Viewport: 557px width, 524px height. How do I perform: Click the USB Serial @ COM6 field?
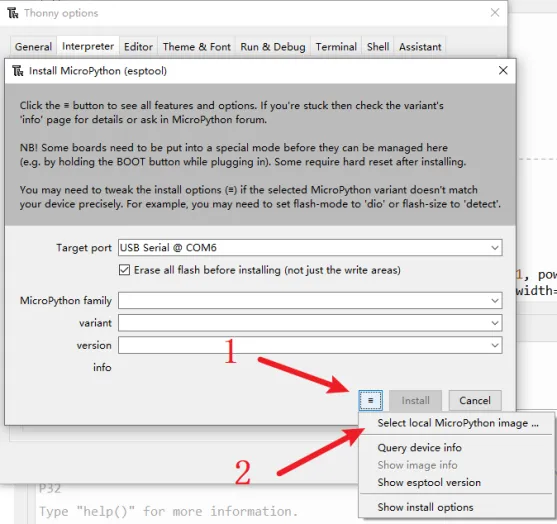(x=310, y=248)
